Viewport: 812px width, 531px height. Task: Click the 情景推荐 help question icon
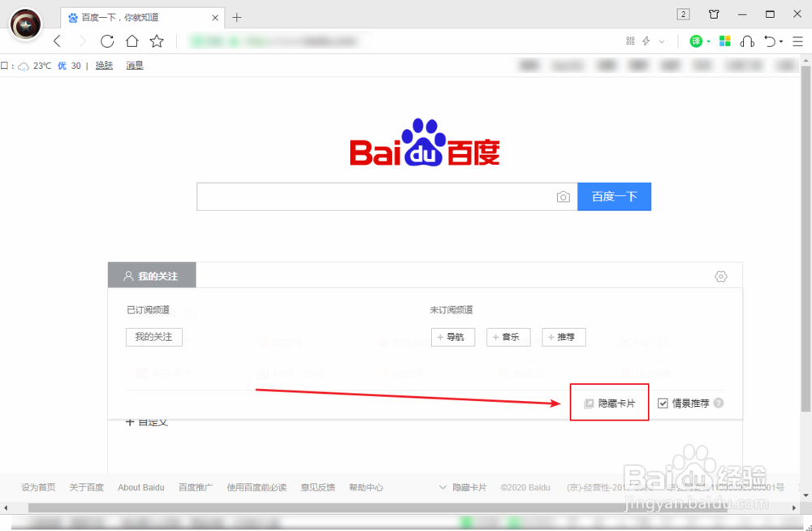click(x=719, y=403)
